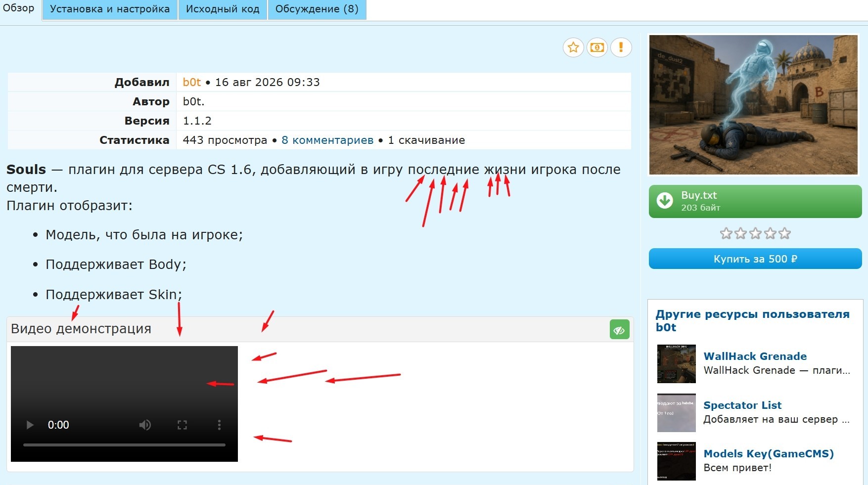Image resolution: width=868 pixels, height=485 pixels.
Task: Open the Установка и настройка tab
Action: pos(110,9)
